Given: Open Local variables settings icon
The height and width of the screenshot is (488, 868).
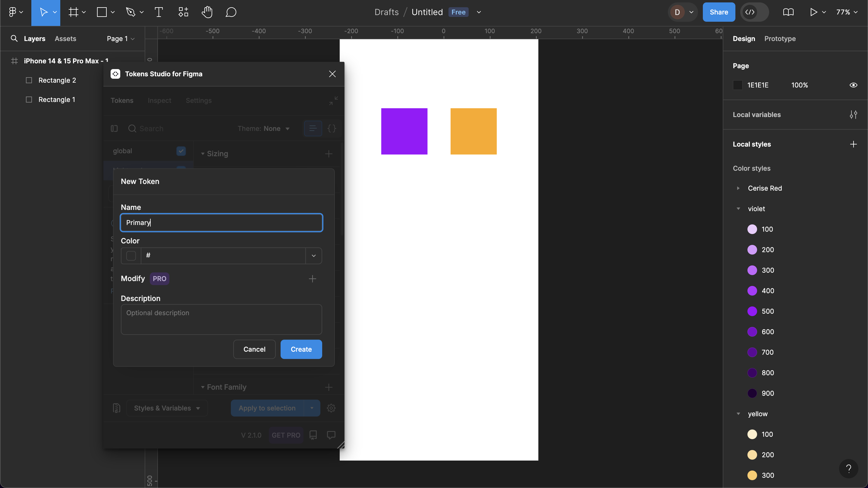Looking at the screenshot, I should 853,115.
